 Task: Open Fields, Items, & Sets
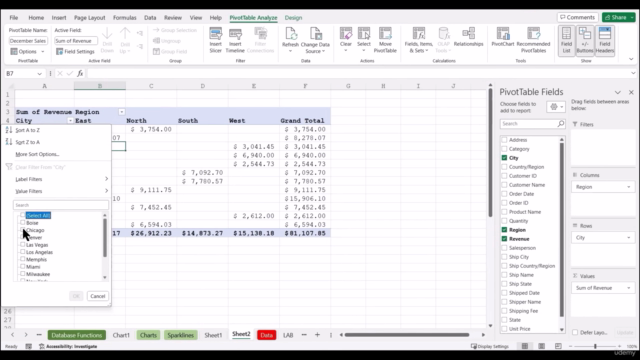click(418, 40)
